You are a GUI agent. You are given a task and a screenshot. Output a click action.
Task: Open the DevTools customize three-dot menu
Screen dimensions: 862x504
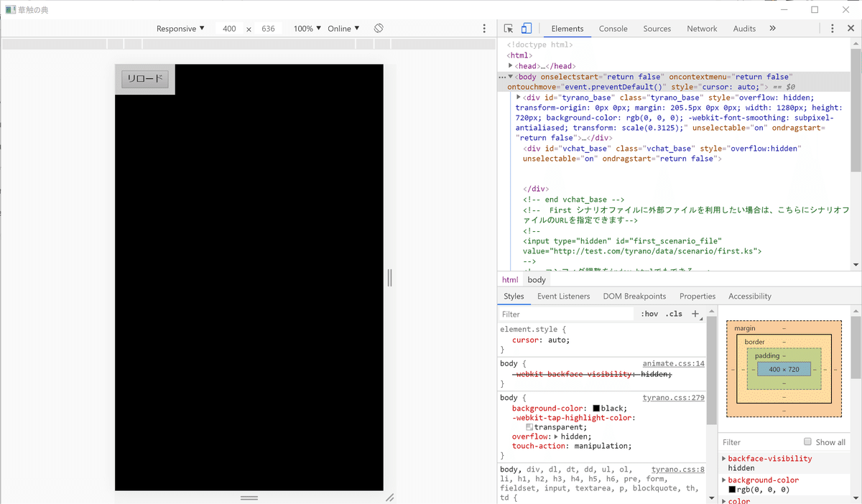(833, 29)
